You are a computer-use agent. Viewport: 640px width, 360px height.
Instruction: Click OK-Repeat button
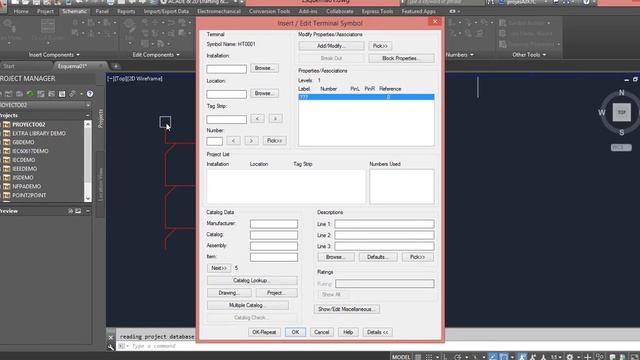point(264,332)
